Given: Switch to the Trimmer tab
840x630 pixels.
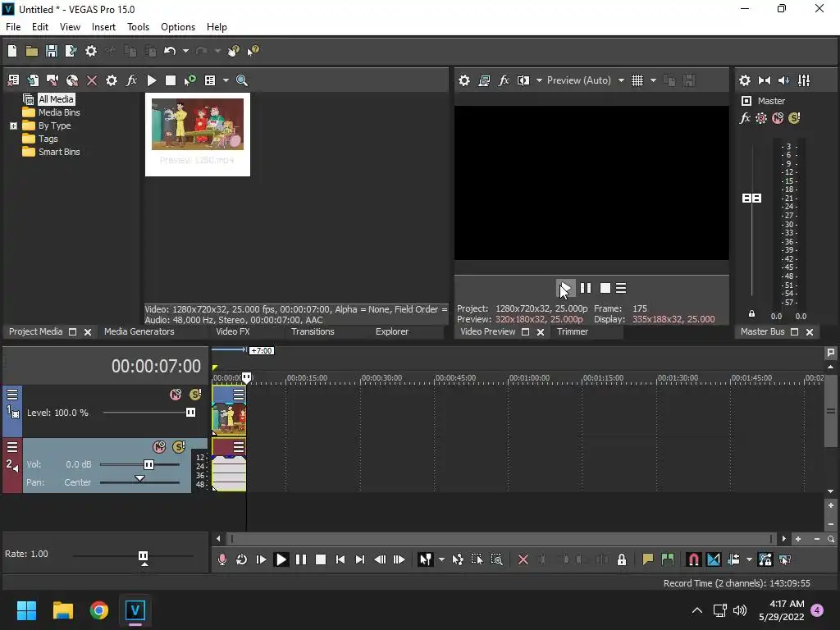Looking at the screenshot, I should (x=572, y=331).
